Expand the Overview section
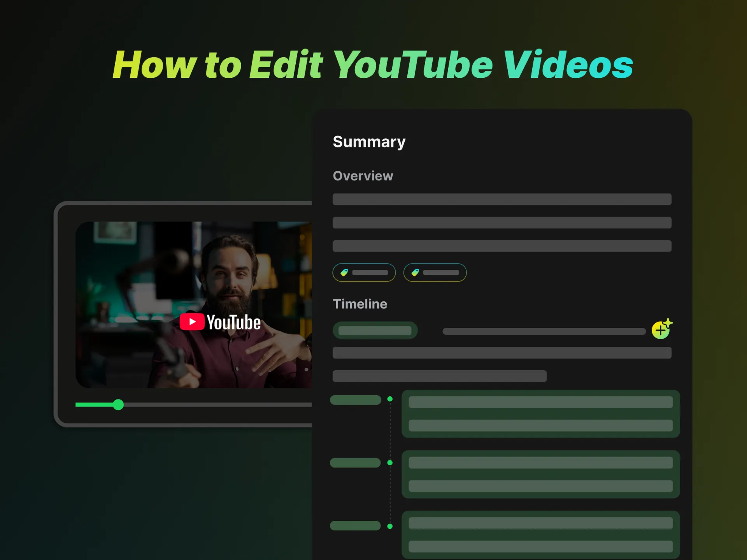 363,176
